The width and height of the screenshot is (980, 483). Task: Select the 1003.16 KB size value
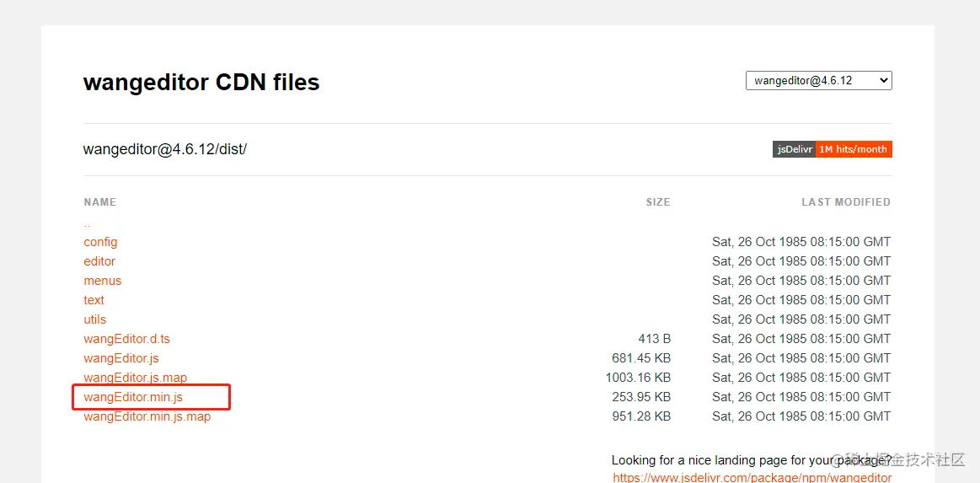click(638, 378)
